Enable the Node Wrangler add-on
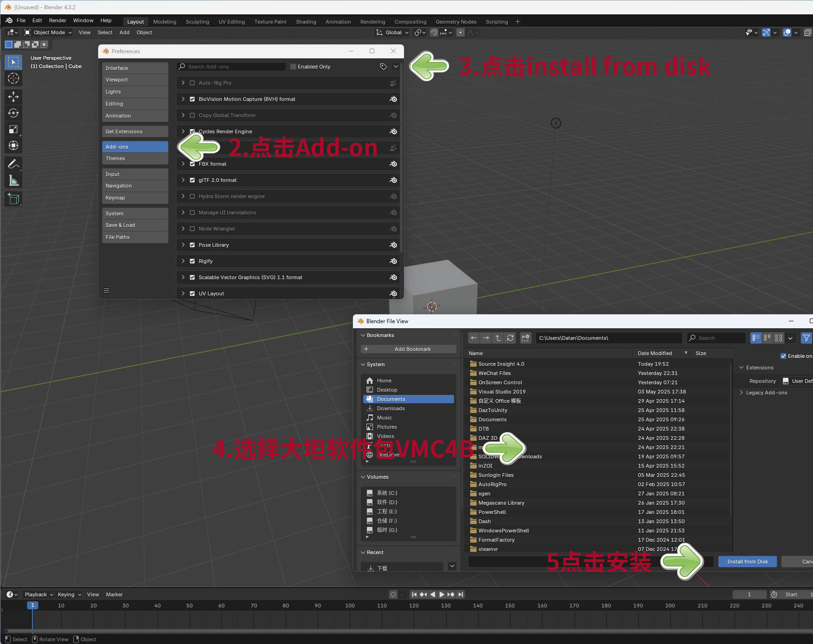The width and height of the screenshot is (813, 644). point(192,229)
